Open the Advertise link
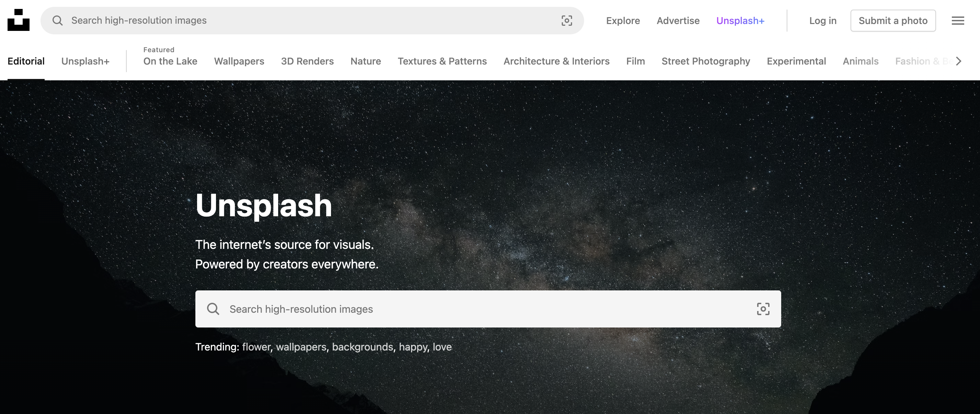This screenshot has height=414, width=980. click(678, 21)
